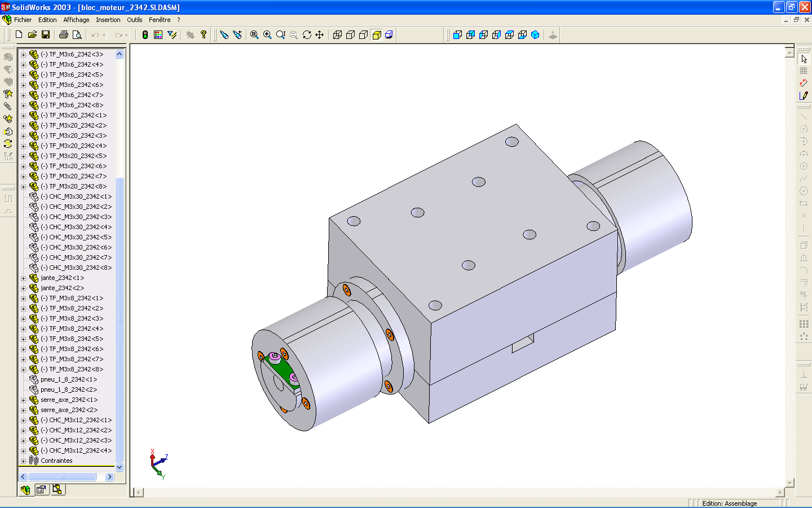This screenshot has width=812, height=508.
Task: Expand the Contraintes tree node
Action: point(23,461)
